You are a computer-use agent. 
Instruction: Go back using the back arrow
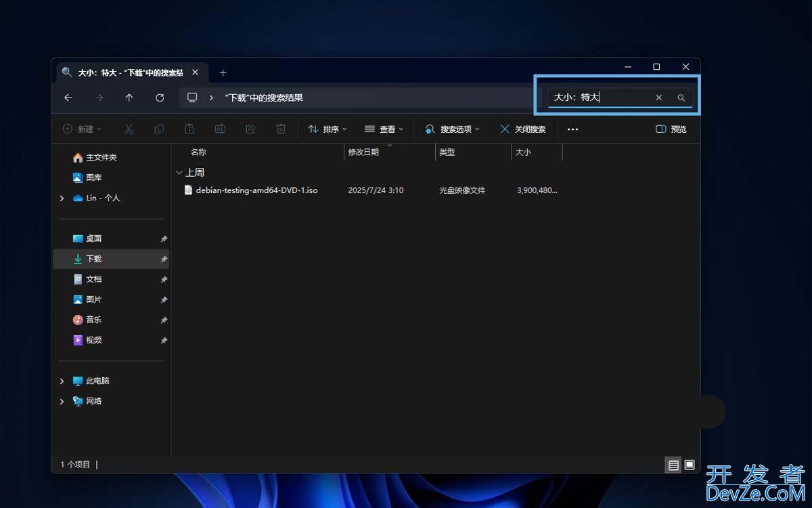click(68, 98)
